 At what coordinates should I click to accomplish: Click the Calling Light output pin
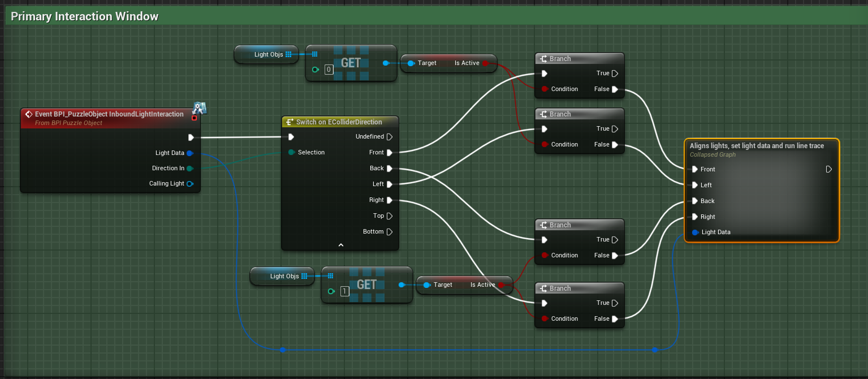pyautogui.click(x=190, y=184)
